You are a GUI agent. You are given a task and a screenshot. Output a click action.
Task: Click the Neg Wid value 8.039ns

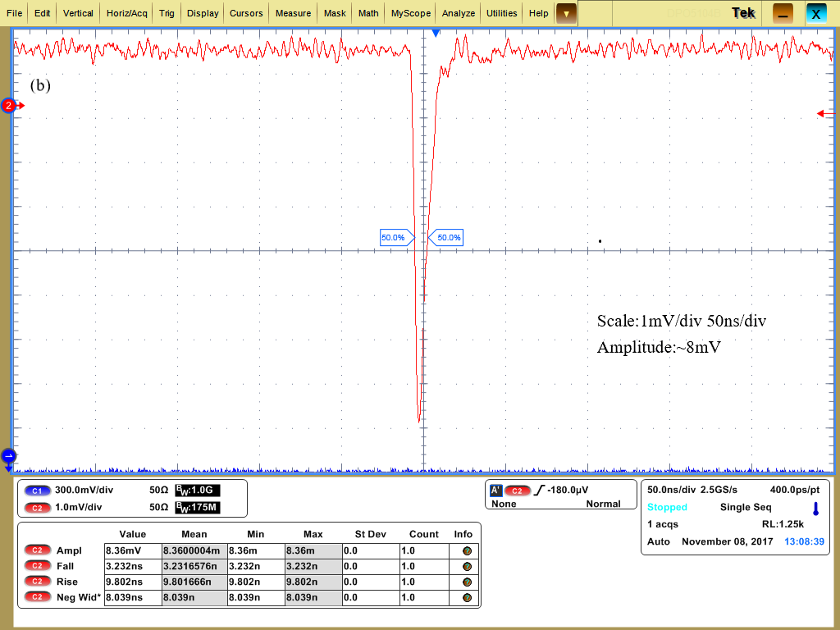point(133,597)
